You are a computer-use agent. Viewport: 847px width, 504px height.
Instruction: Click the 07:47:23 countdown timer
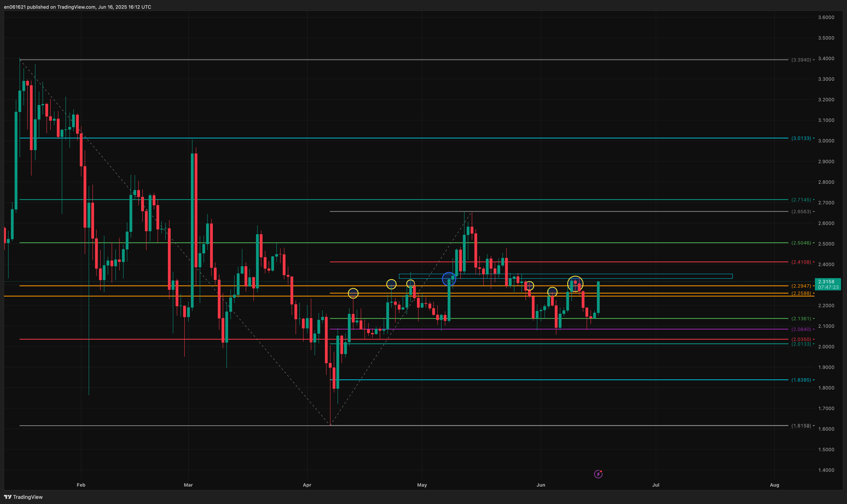tap(828, 287)
